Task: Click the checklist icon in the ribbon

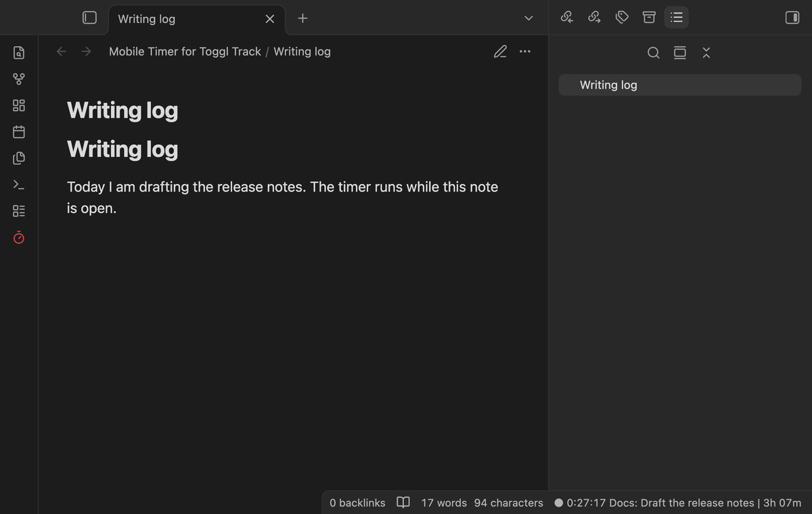Action: pos(19,211)
